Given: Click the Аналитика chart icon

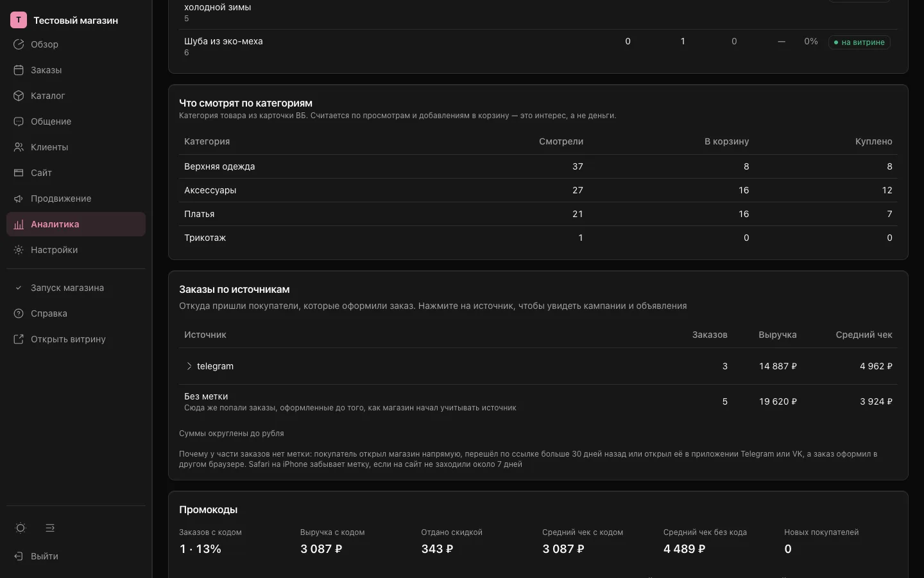Looking at the screenshot, I should (19, 224).
